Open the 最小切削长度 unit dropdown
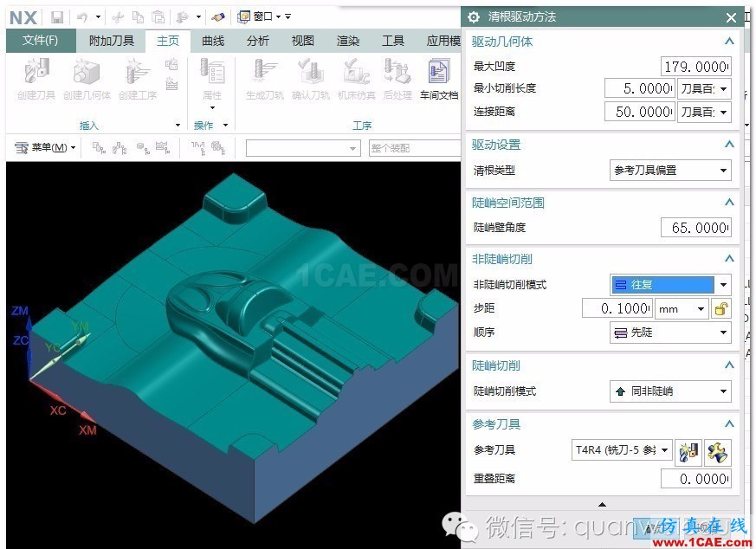Viewport: 756px width, 549px height. point(704,88)
